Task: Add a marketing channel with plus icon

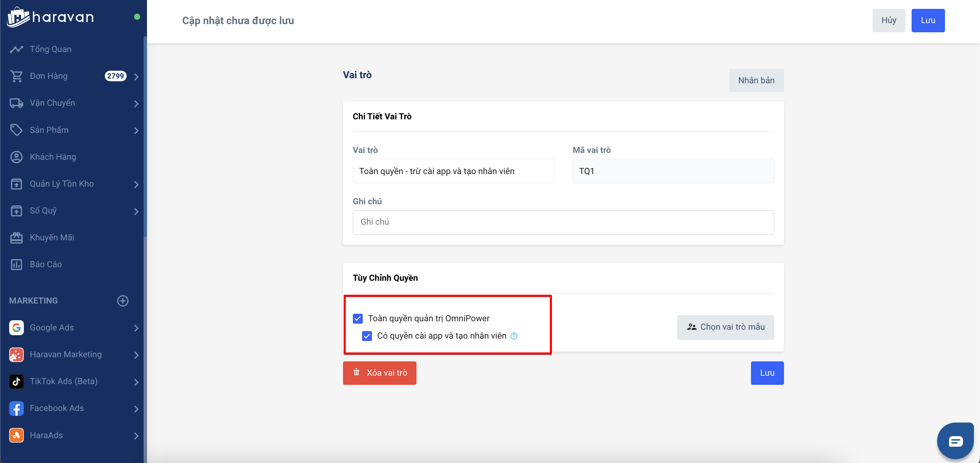Action: click(122, 301)
